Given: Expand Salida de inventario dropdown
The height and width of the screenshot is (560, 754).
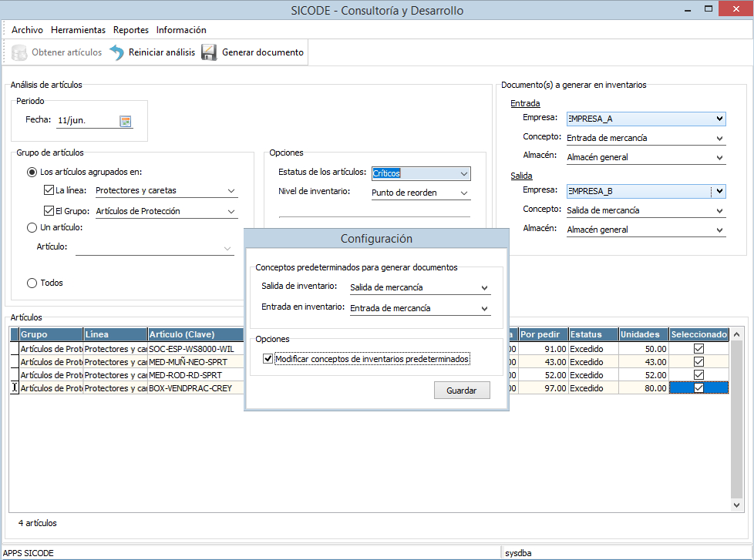Looking at the screenshot, I should [484, 288].
